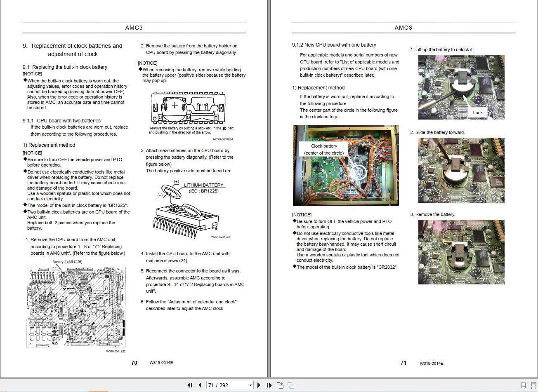Open the page number dropdown arrow
The image size is (538, 392).
(x=250, y=385)
